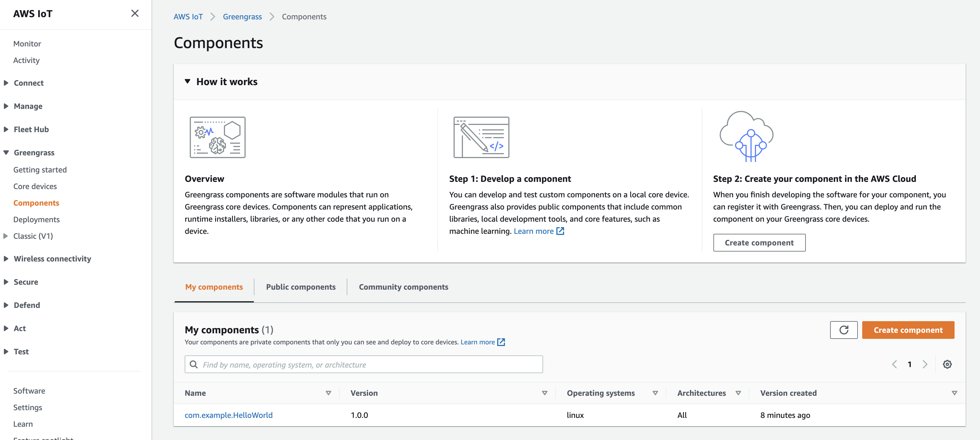Open Getting started under Greengrass

(40, 170)
